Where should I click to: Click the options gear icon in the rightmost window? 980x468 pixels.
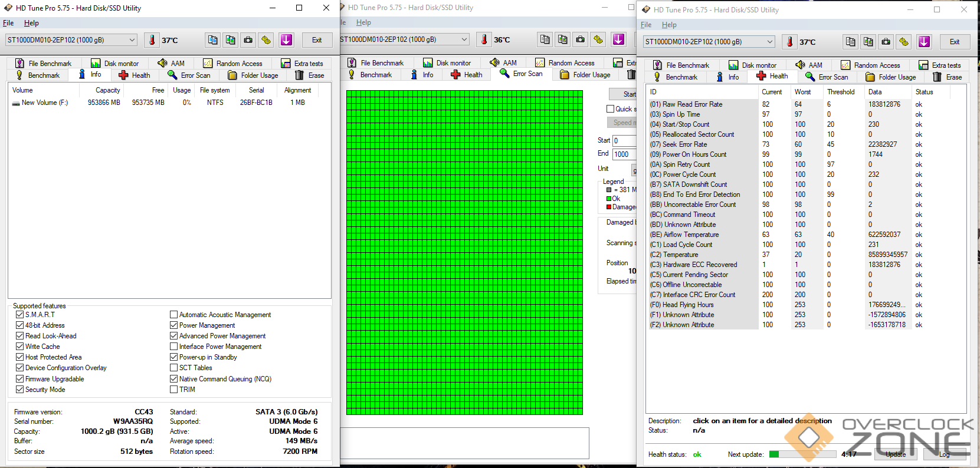(904, 42)
